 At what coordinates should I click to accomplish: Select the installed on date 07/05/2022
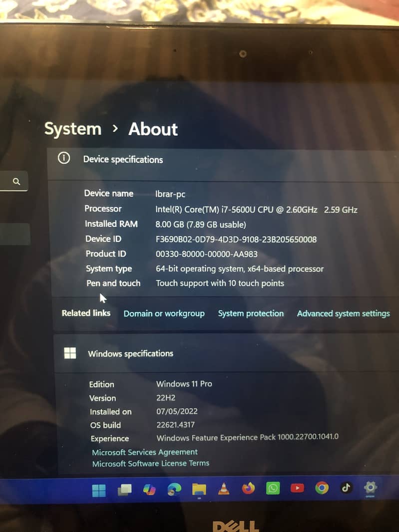[177, 411]
